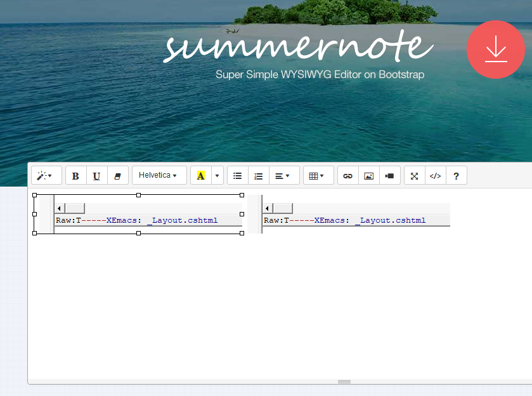Toggle fullscreen editing mode
The height and width of the screenshot is (396, 532).
pyautogui.click(x=414, y=175)
